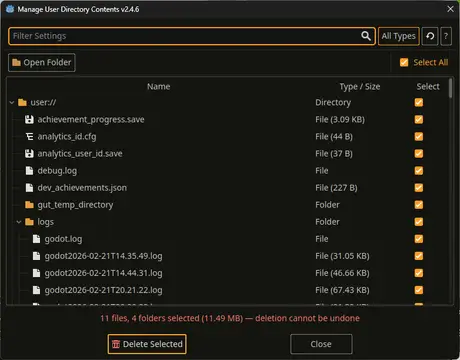
Task: Collapse the user:// directory tree
Action: tap(12, 102)
